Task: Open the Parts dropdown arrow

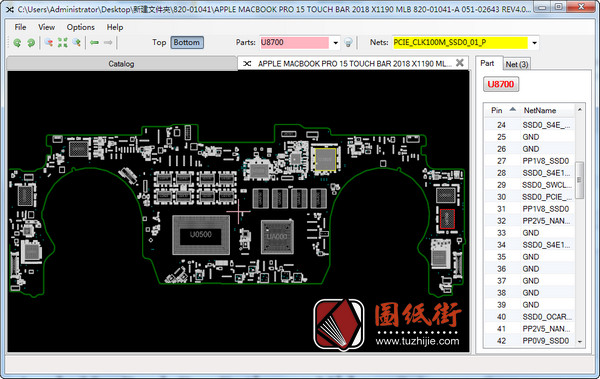Action: coord(335,42)
